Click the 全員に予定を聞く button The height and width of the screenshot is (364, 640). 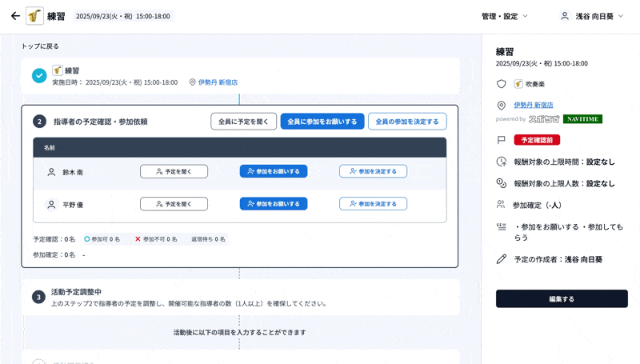(x=244, y=121)
